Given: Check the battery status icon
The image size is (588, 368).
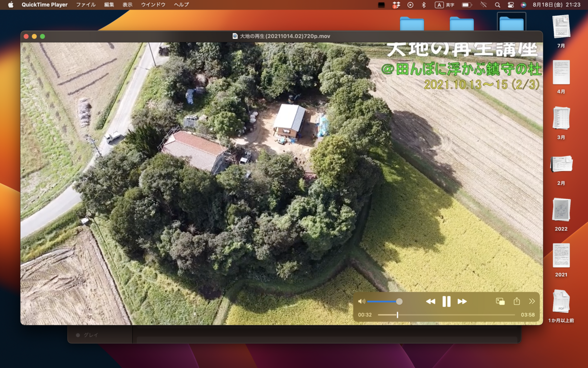Looking at the screenshot, I should click(x=466, y=4).
